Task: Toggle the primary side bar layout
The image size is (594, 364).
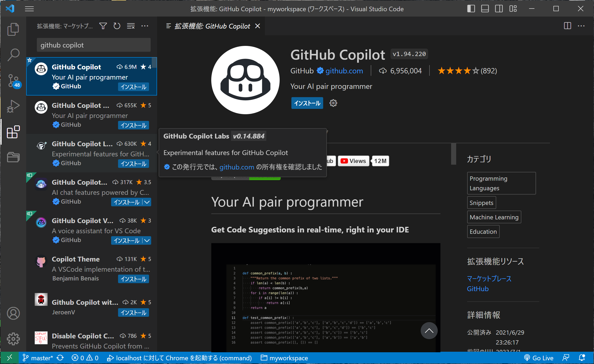Action: [x=471, y=9]
